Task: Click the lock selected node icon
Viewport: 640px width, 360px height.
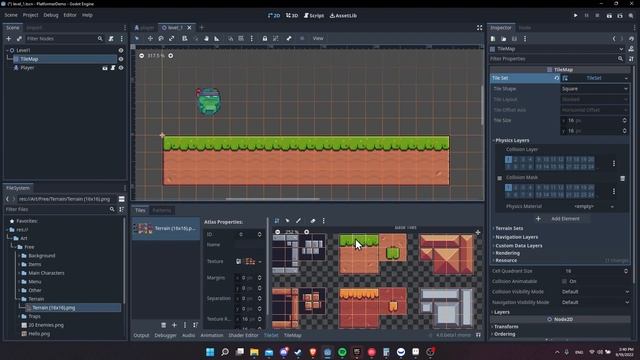Action: [265, 38]
